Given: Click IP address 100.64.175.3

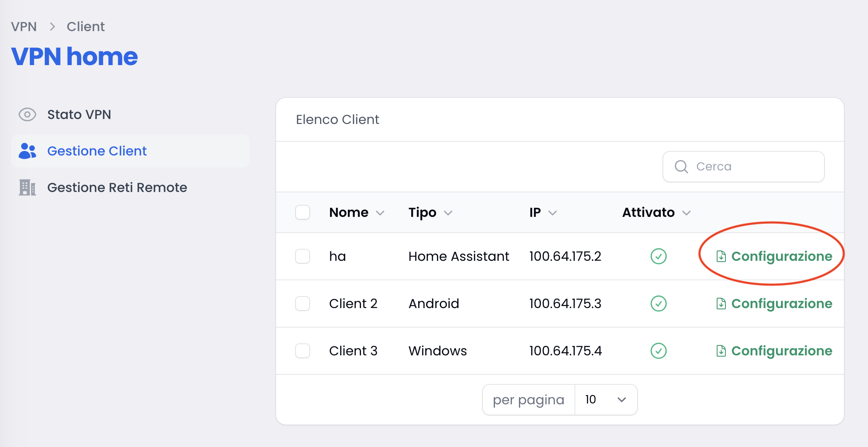Looking at the screenshot, I should click(x=565, y=304).
